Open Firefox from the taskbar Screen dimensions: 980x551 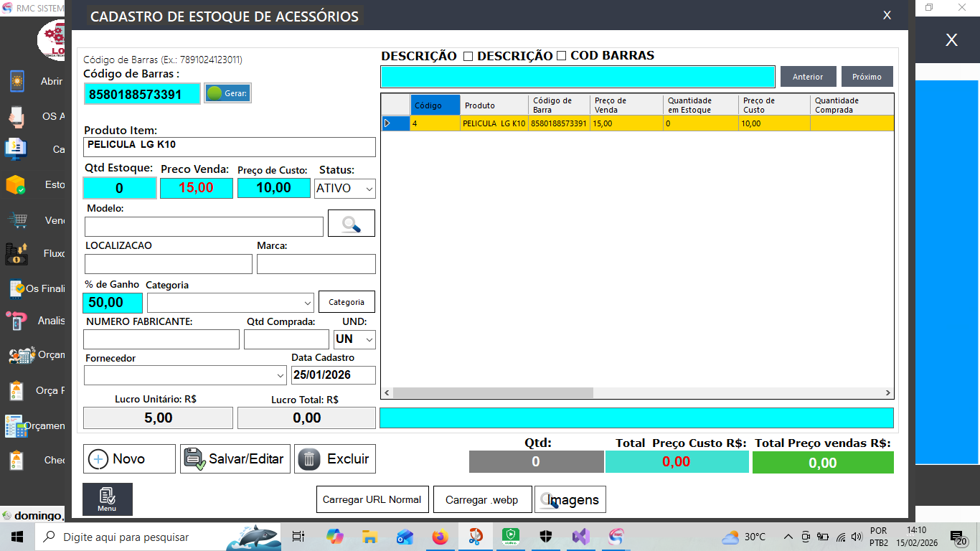[x=440, y=537]
